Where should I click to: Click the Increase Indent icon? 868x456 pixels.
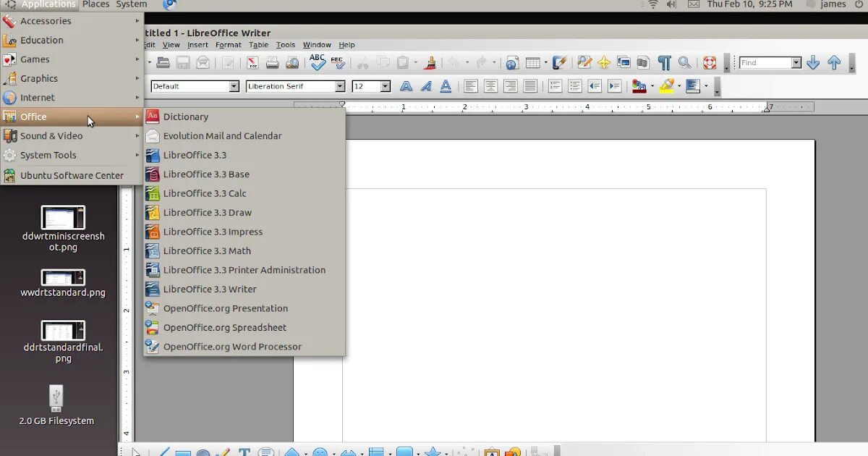[x=615, y=86]
